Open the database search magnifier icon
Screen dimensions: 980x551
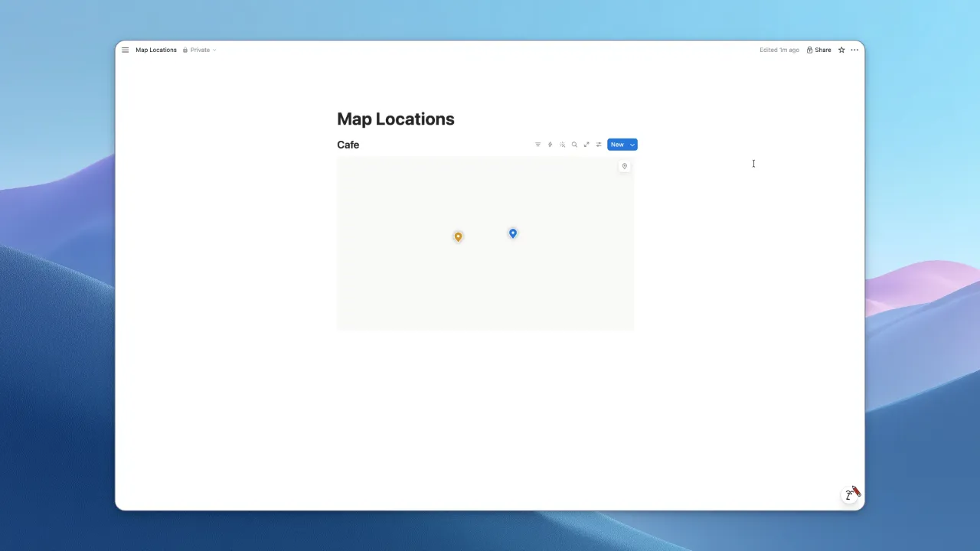(574, 145)
